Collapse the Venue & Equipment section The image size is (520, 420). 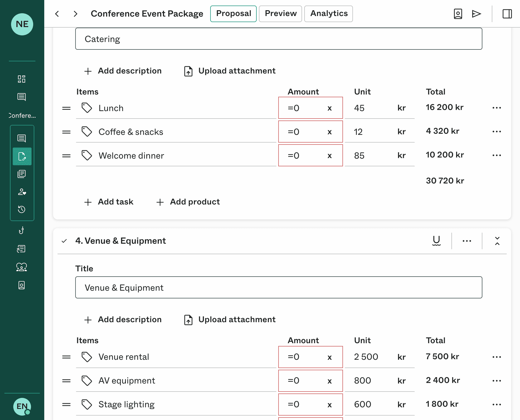click(497, 241)
